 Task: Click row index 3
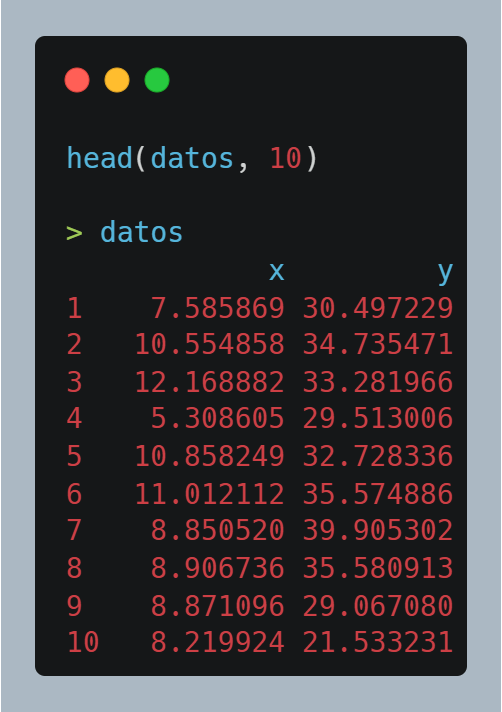[74, 382]
